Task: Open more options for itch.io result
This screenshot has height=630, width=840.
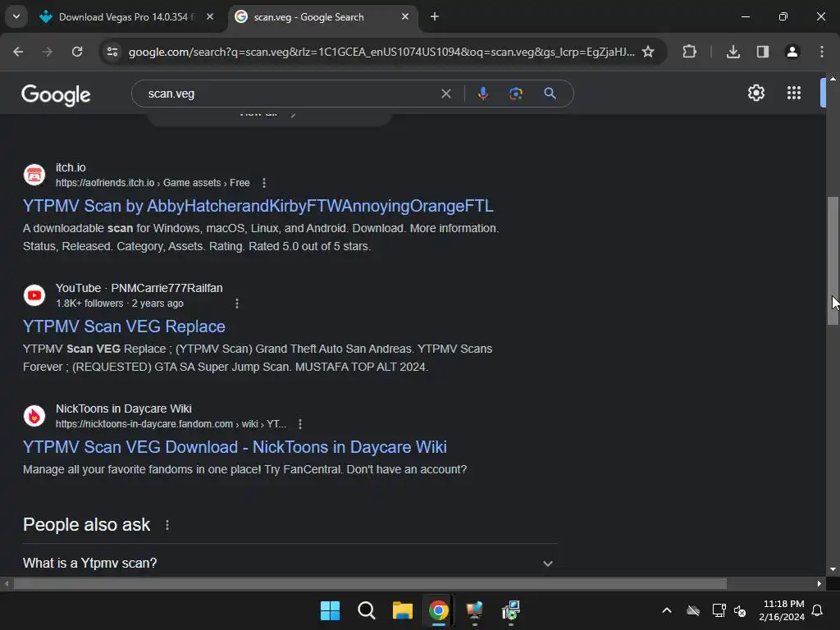Action: coord(264,183)
